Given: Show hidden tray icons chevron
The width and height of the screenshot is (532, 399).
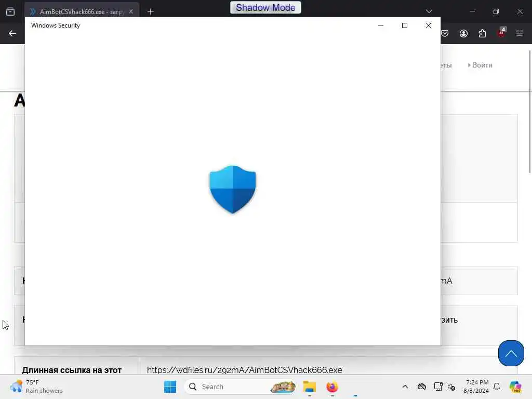Looking at the screenshot, I should [405, 387].
